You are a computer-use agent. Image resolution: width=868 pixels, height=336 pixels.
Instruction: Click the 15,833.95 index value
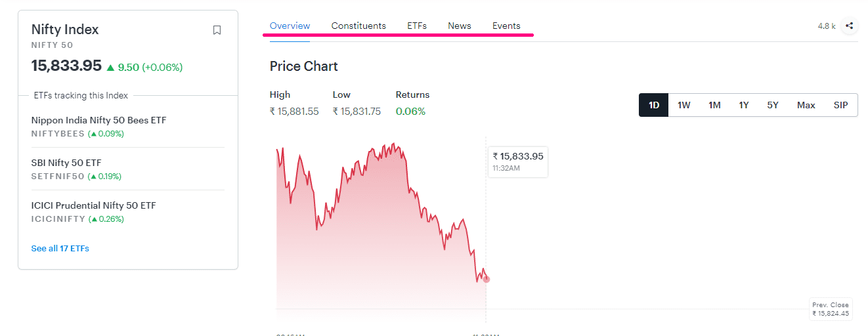pos(66,66)
